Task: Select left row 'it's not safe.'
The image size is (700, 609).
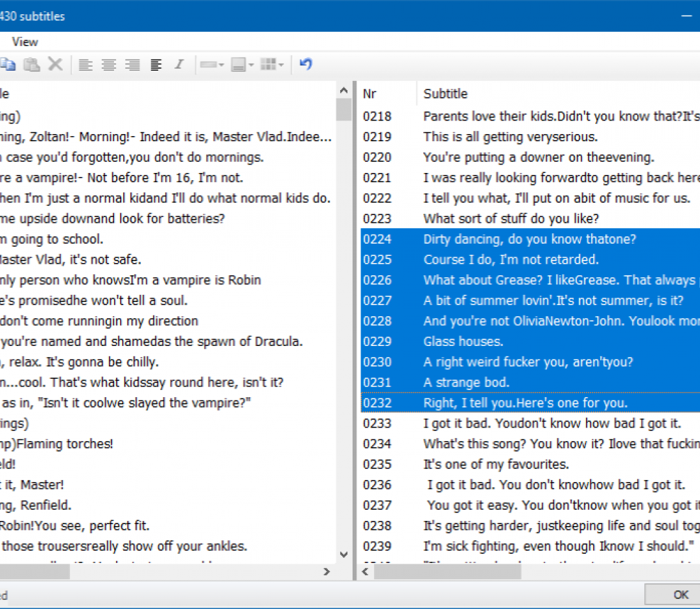Action: coord(168,260)
